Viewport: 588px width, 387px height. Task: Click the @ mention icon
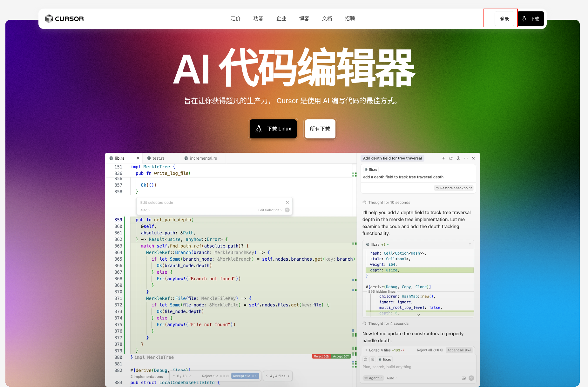[365, 359]
